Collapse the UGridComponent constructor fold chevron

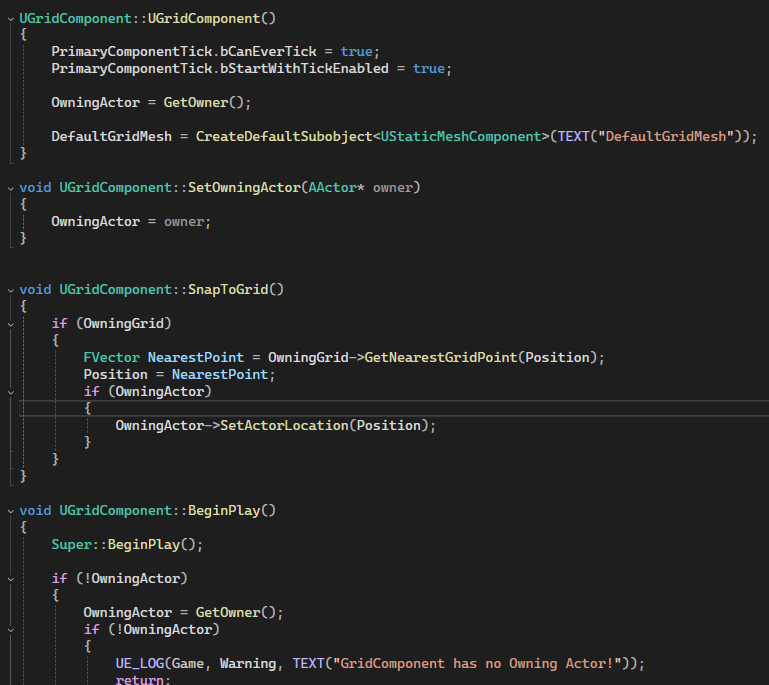[10, 19]
